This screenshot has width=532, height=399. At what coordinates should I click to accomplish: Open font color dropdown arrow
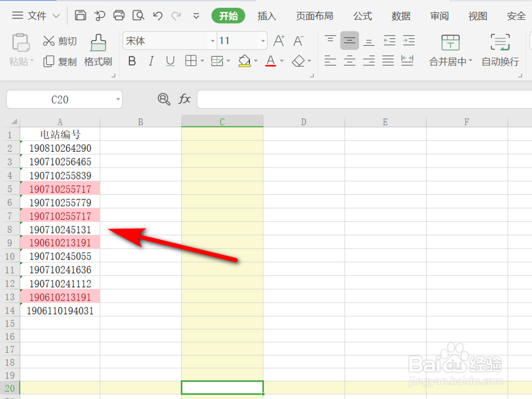(x=281, y=61)
